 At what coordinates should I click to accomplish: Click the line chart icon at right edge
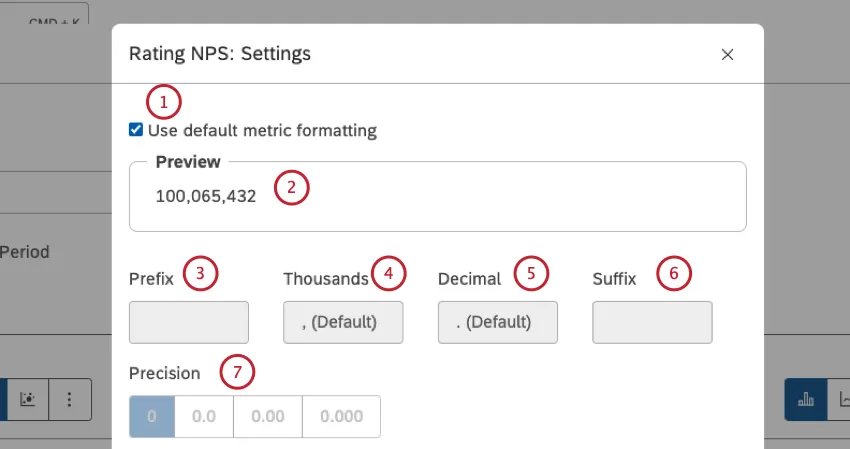[x=842, y=399]
